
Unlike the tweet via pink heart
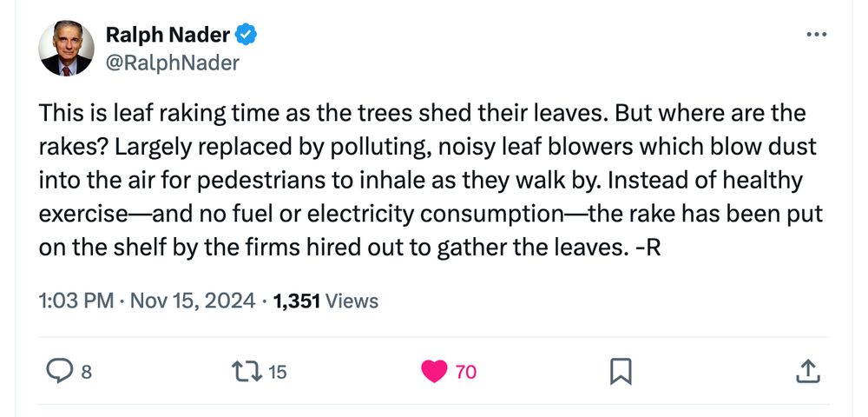(432, 372)
